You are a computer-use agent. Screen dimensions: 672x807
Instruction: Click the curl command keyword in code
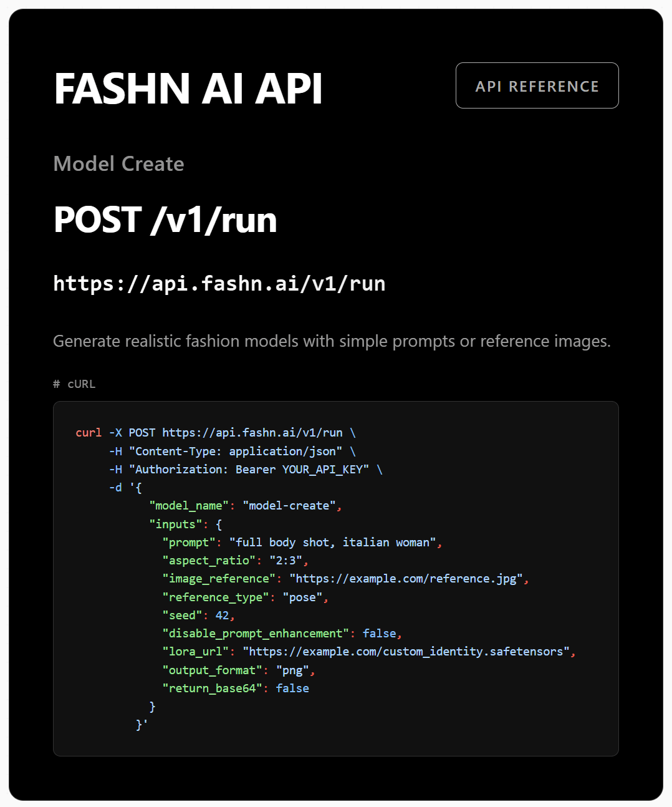click(89, 433)
